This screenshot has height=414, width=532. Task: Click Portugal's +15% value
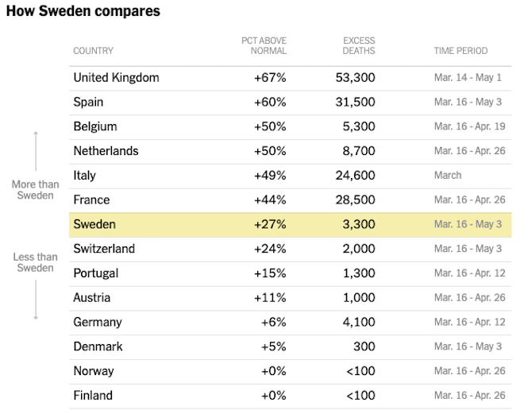[270, 273]
